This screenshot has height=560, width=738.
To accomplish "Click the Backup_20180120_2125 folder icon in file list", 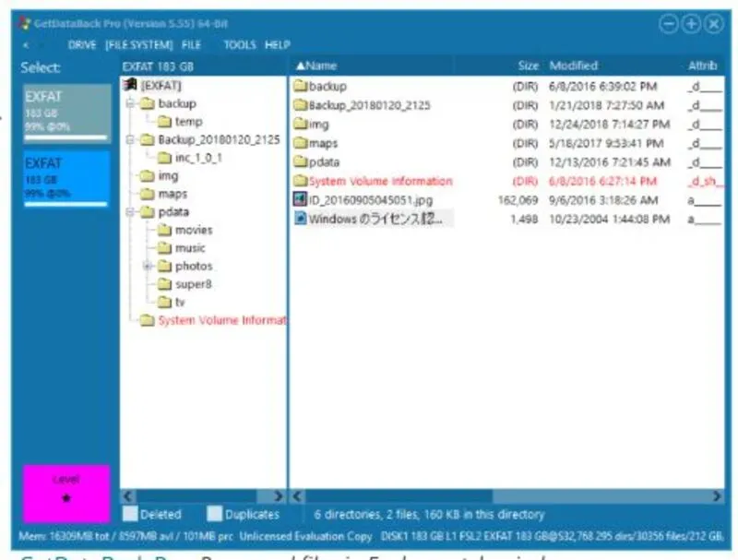I will tap(300, 105).
